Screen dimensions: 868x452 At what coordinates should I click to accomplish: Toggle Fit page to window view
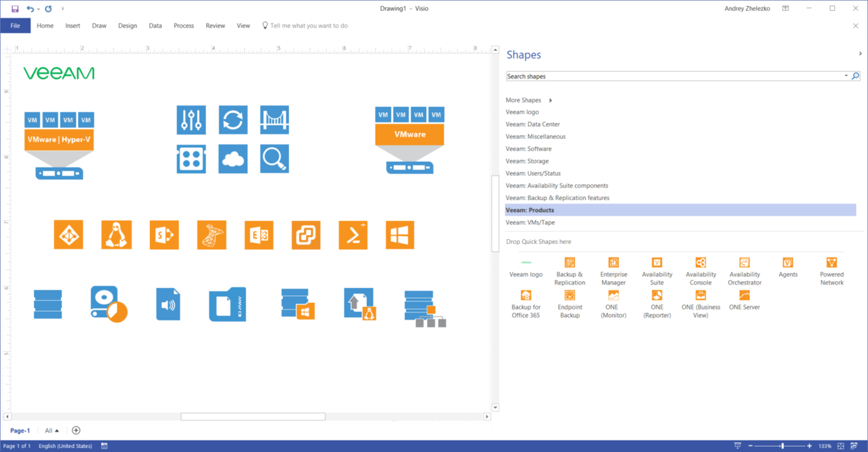(x=841, y=446)
